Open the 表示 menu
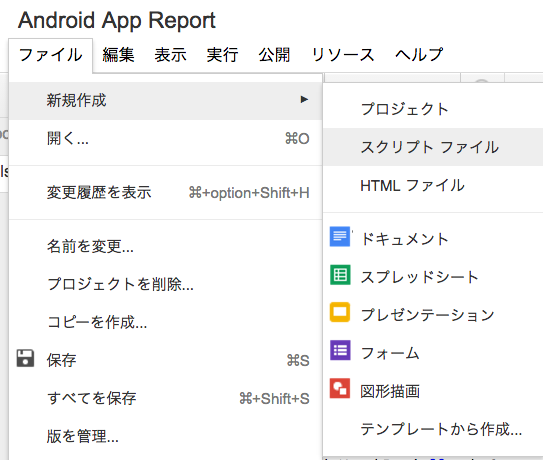The image size is (543, 460). click(x=170, y=55)
